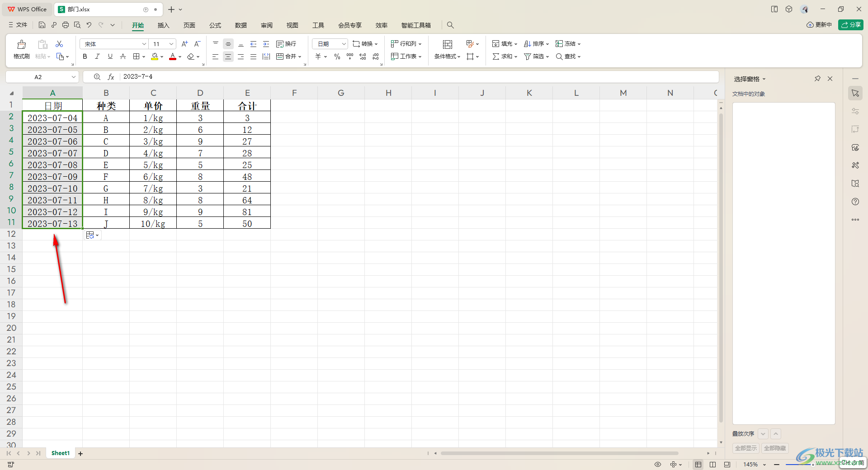Screen dimensions: 868x470
Task: Click the thousands separator icon
Action: coord(350,56)
